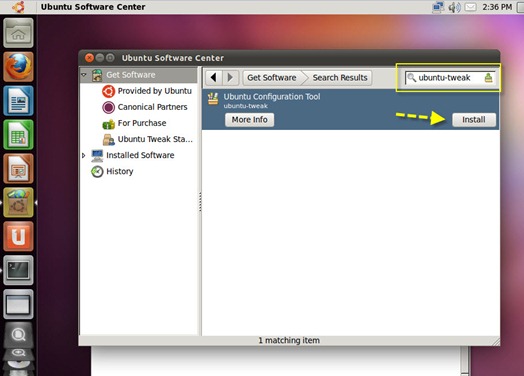
Task: Select For Purchase in sidebar
Action: pos(142,123)
